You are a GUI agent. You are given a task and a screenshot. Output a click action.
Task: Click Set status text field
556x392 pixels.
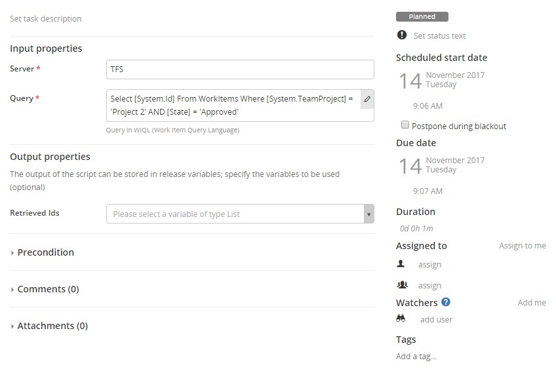click(439, 36)
